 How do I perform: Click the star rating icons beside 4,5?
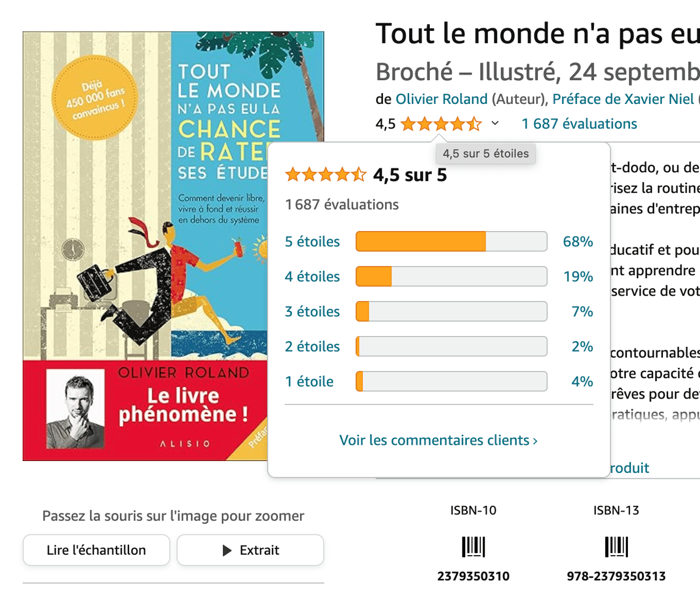click(441, 124)
